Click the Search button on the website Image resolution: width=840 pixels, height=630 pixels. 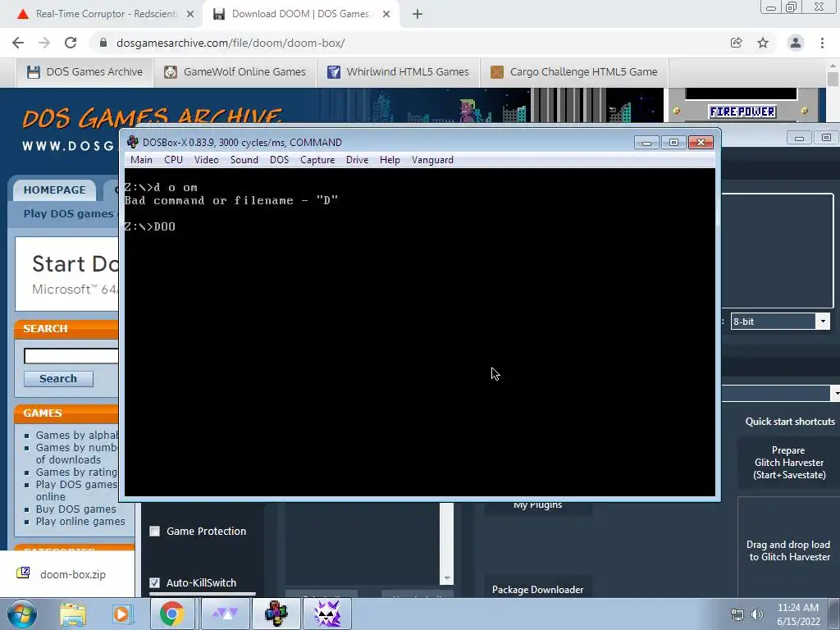(x=58, y=379)
